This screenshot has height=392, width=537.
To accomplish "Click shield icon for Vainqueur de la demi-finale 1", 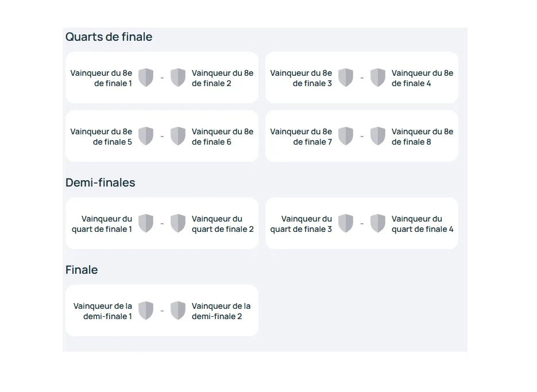I will tap(146, 311).
